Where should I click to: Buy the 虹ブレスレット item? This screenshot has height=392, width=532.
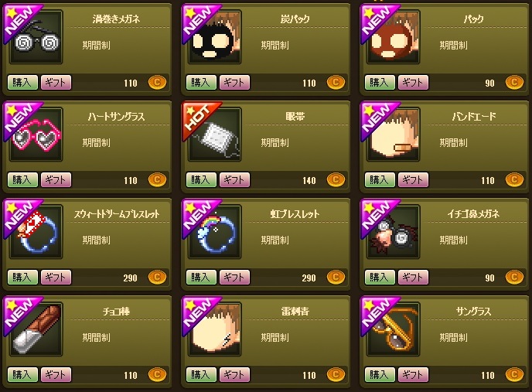coord(201,278)
